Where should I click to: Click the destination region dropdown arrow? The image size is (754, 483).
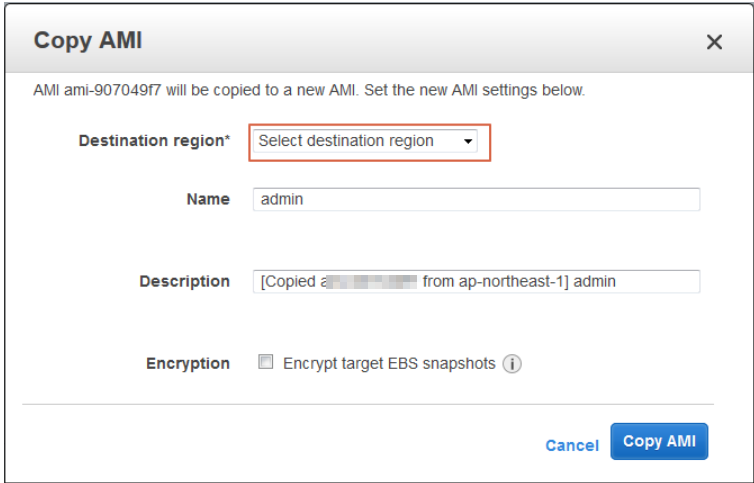pos(467,141)
